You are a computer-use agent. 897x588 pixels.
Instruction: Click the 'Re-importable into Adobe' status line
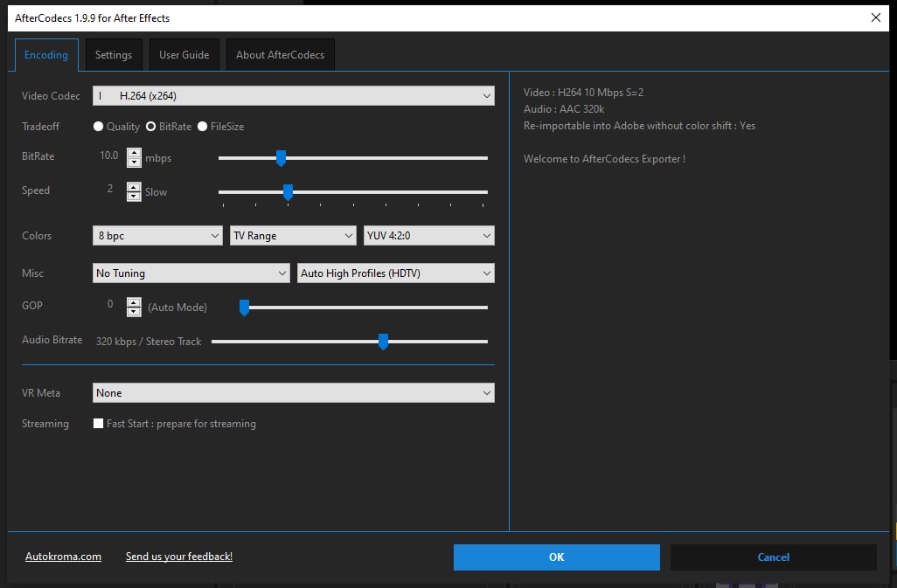click(x=640, y=126)
